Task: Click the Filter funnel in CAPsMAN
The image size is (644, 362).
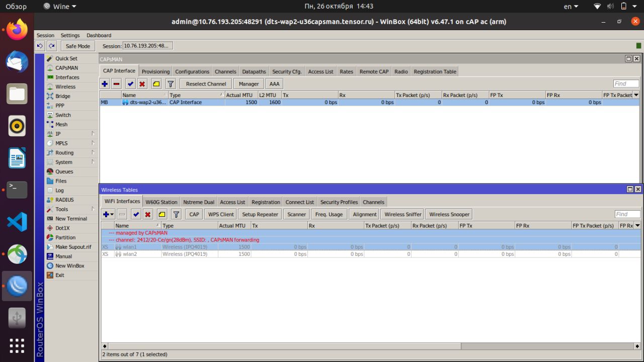Action: [x=170, y=84]
